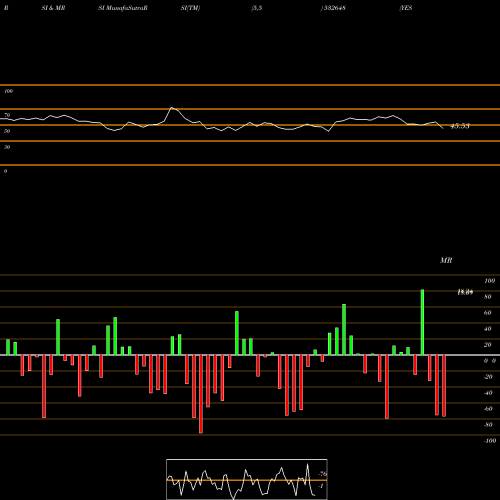
Task: Open the mini overview chart thumbnail at bottom
Action: (x=247, y=479)
